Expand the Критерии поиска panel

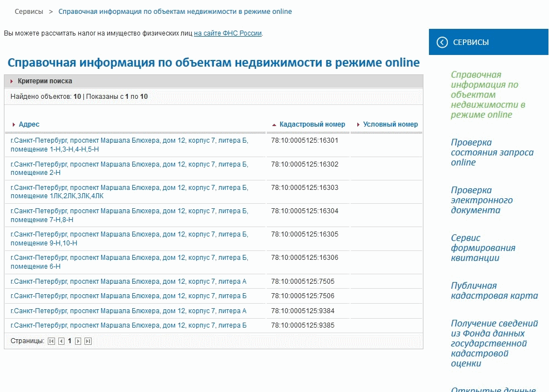click(x=44, y=81)
